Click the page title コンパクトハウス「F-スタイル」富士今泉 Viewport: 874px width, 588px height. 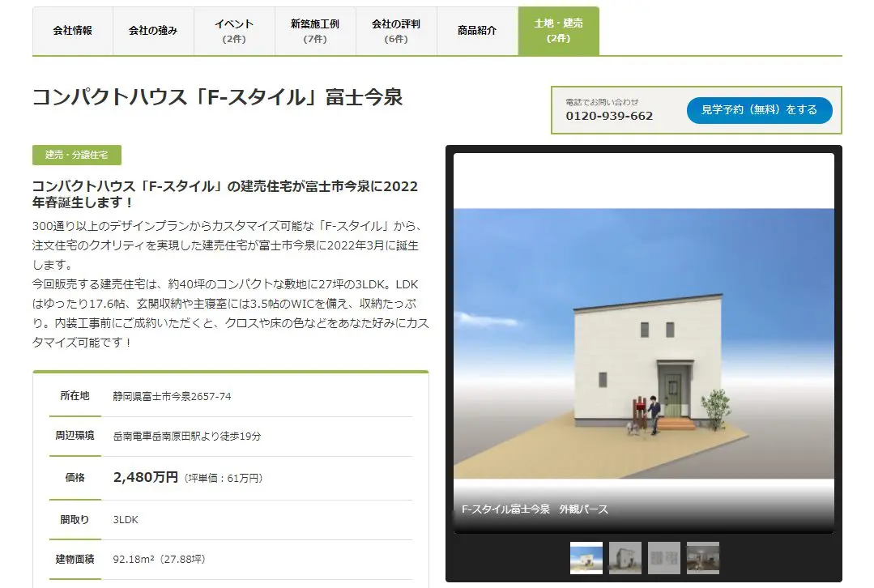click(217, 97)
